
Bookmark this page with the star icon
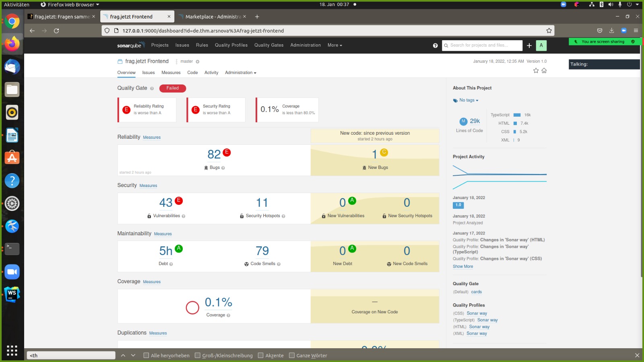pyautogui.click(x=549, y=31)
